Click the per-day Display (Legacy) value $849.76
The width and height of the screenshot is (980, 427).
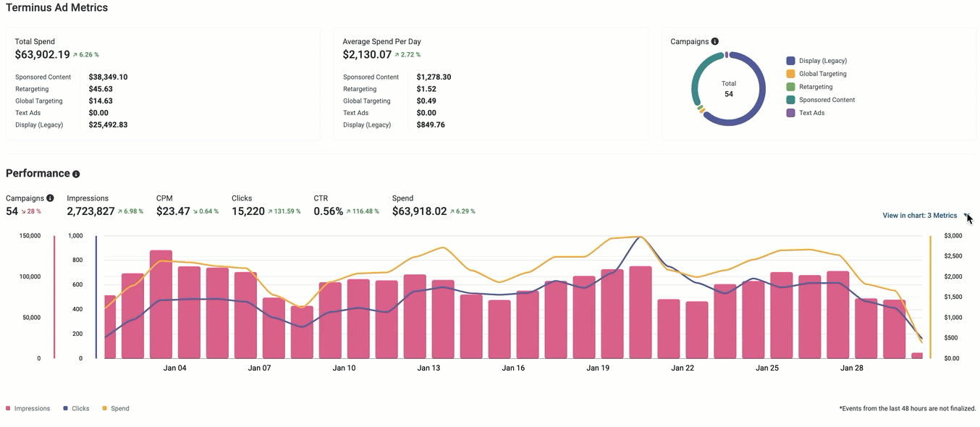(x=431, y=125)
